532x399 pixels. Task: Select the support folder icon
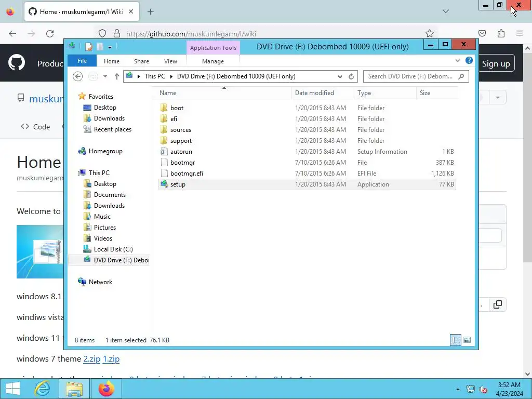point(164,140)
